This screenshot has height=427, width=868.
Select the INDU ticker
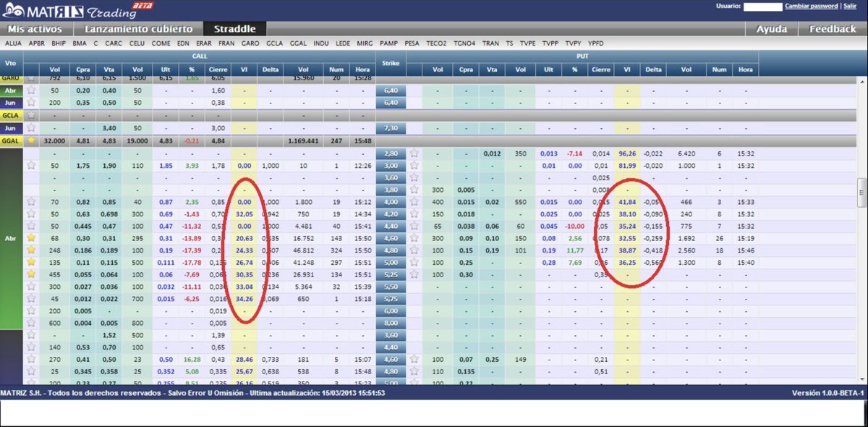tap(321, 43)
